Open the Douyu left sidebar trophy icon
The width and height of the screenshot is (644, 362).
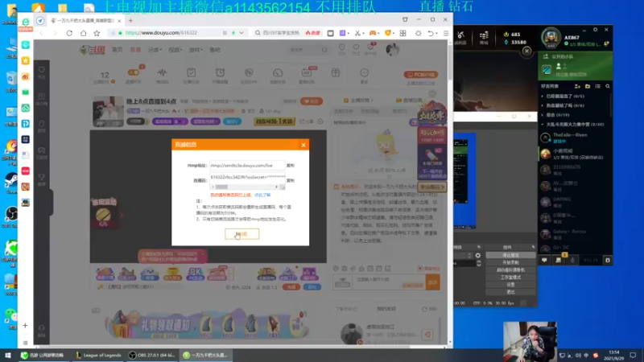click(42, 179)
